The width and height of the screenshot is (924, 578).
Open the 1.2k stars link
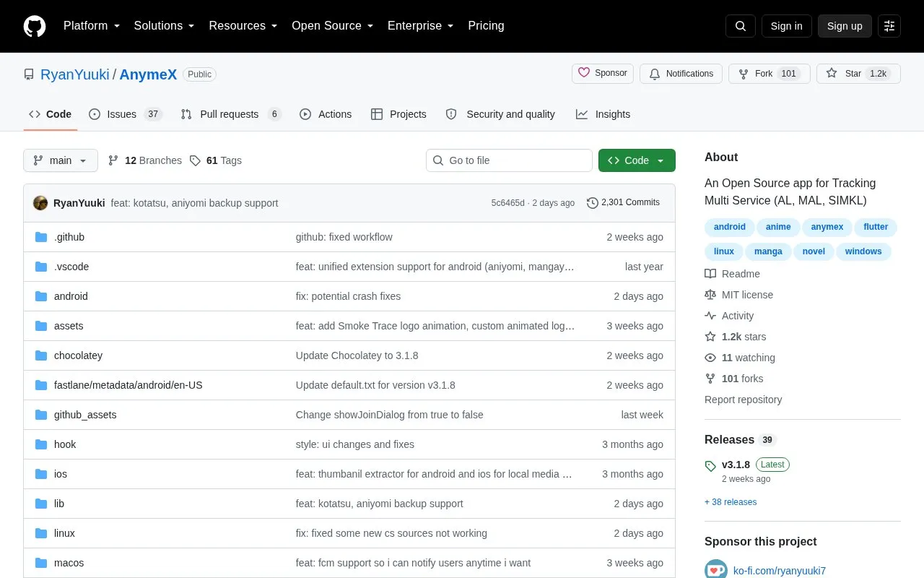coord(736,337)
